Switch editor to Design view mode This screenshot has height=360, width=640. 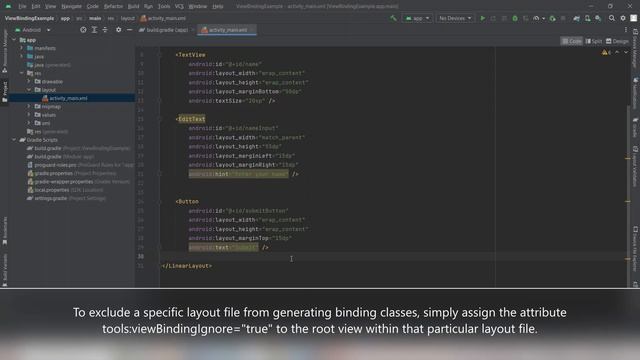tap(617, 41)
